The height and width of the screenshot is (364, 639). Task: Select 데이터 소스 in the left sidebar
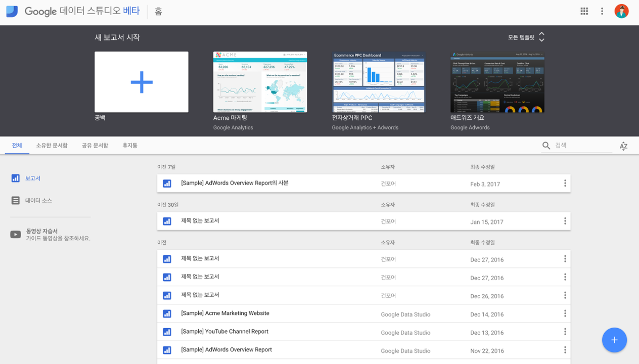tap(39, 201)
